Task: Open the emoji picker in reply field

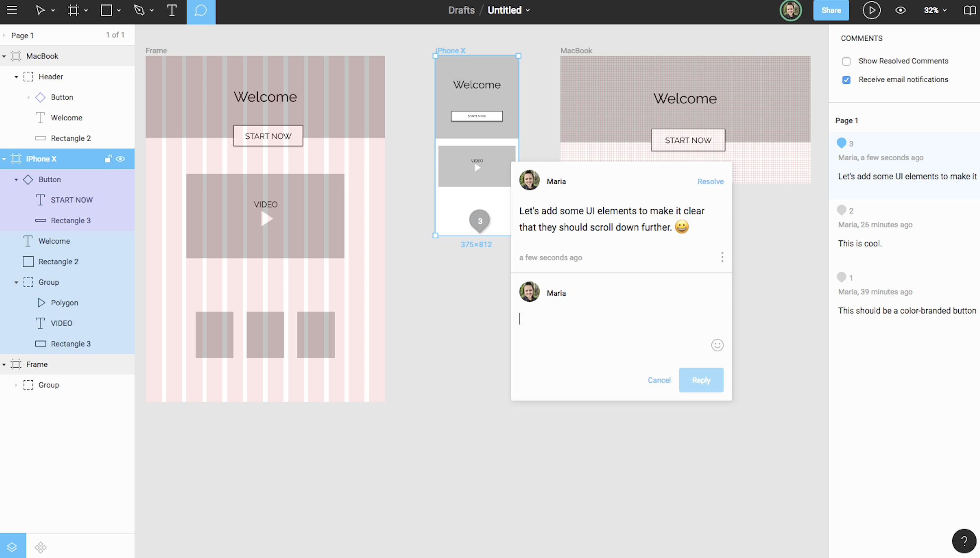Action: point(717,345)
